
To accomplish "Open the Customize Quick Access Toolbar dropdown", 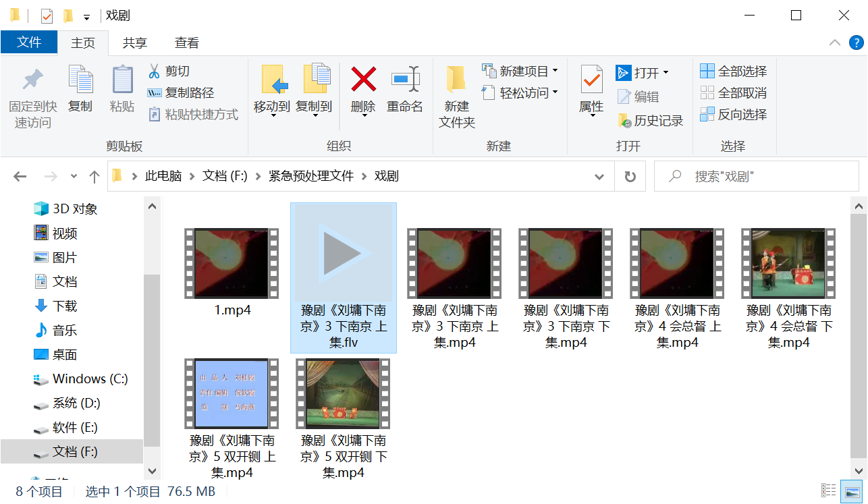I will (x=87, y=18).
